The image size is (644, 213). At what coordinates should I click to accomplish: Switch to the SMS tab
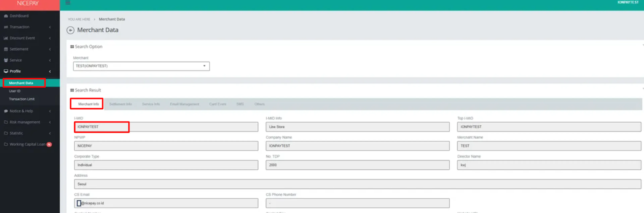click(240, 104)
